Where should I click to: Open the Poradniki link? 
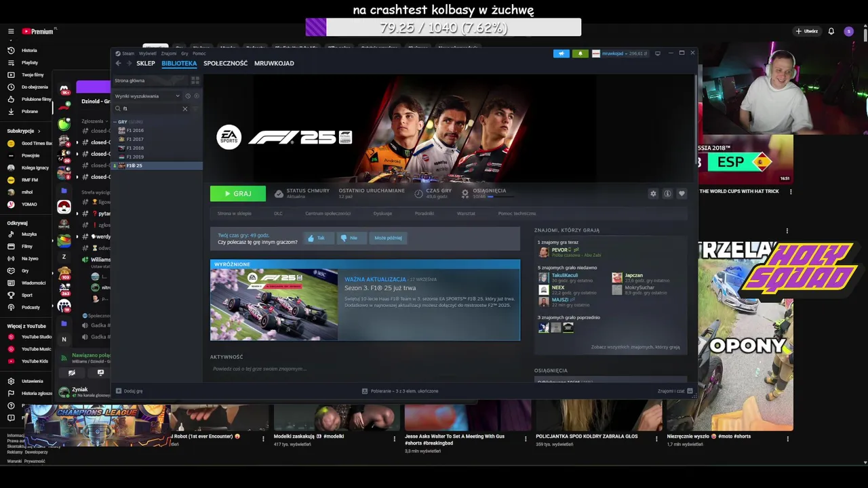[x=425, y=213]
